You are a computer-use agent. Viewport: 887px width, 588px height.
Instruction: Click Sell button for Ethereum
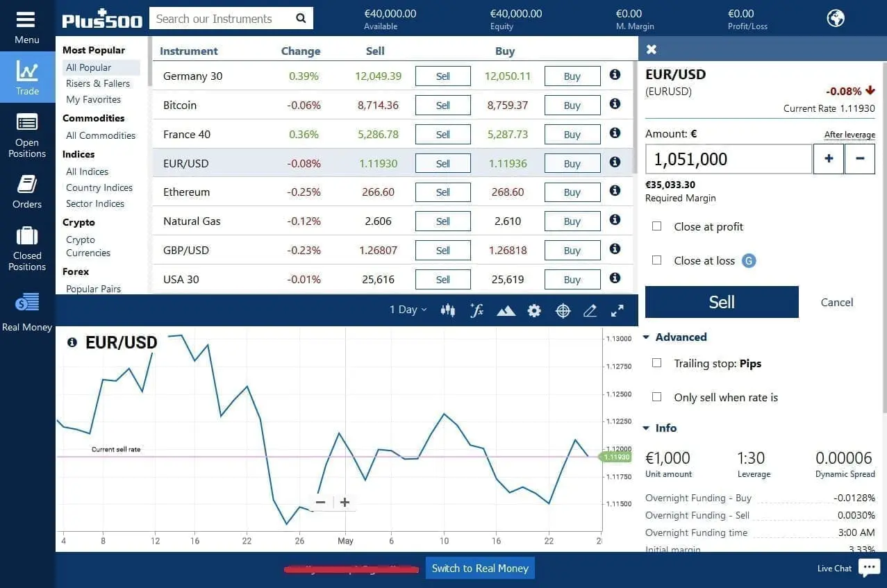click(443, 192)
